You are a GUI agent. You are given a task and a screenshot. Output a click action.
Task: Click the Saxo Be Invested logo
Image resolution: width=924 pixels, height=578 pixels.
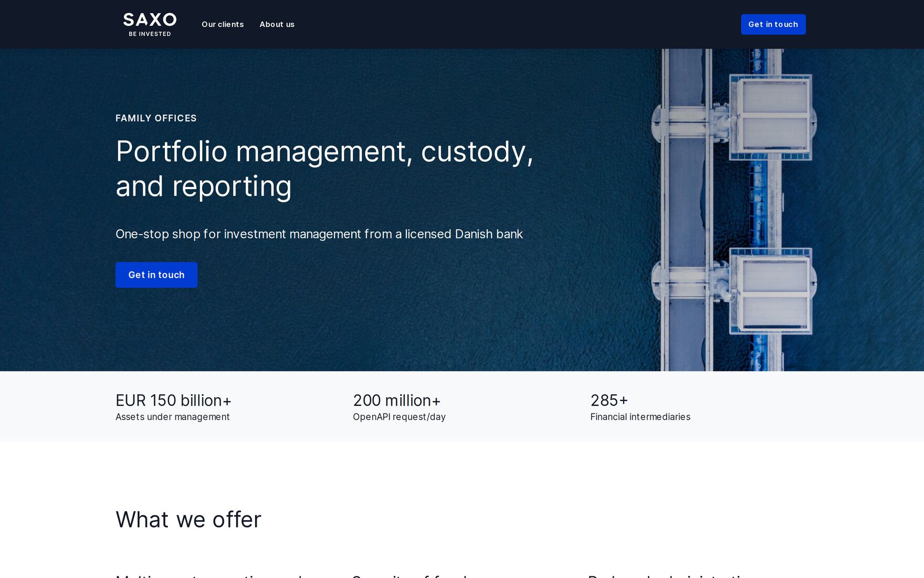[x=150, y=25]
